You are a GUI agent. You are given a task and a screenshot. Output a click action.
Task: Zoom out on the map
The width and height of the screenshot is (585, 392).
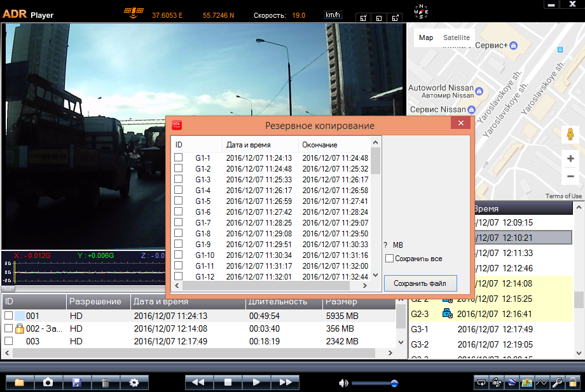[x=570, y=176]
